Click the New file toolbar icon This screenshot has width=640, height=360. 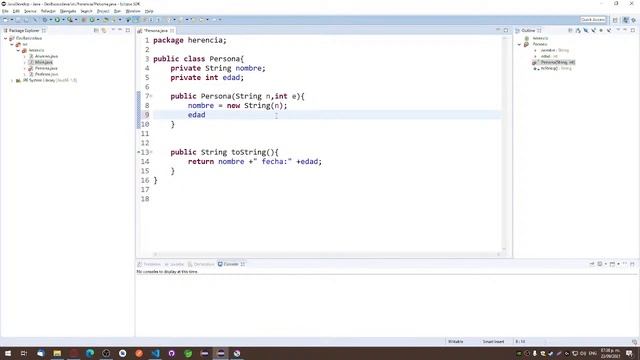point(5,20)
